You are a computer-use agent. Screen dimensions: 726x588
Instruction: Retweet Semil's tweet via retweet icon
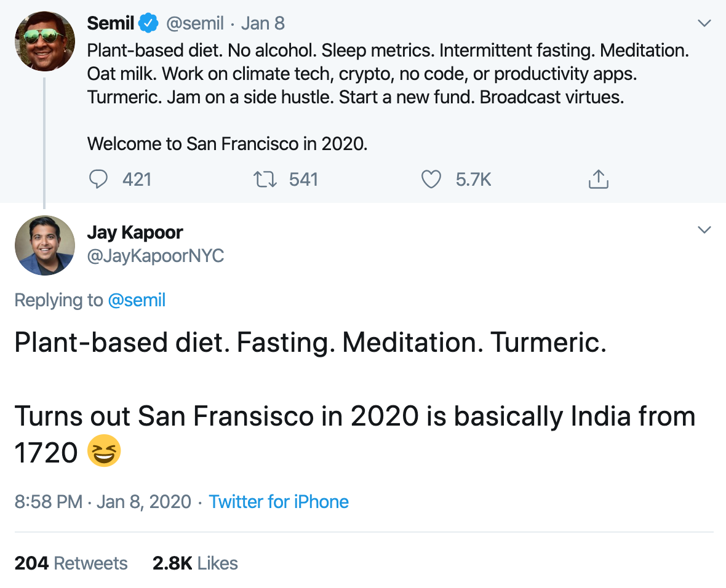click(265, 179)
